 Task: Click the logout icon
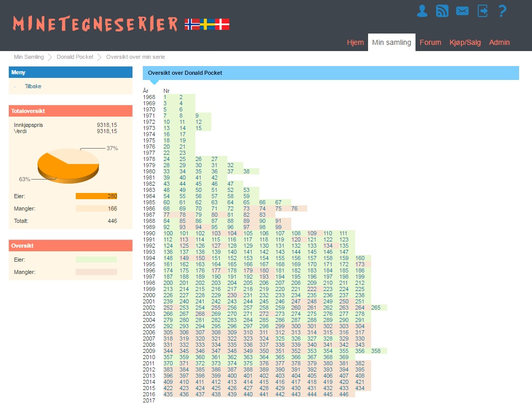[483, 11]
